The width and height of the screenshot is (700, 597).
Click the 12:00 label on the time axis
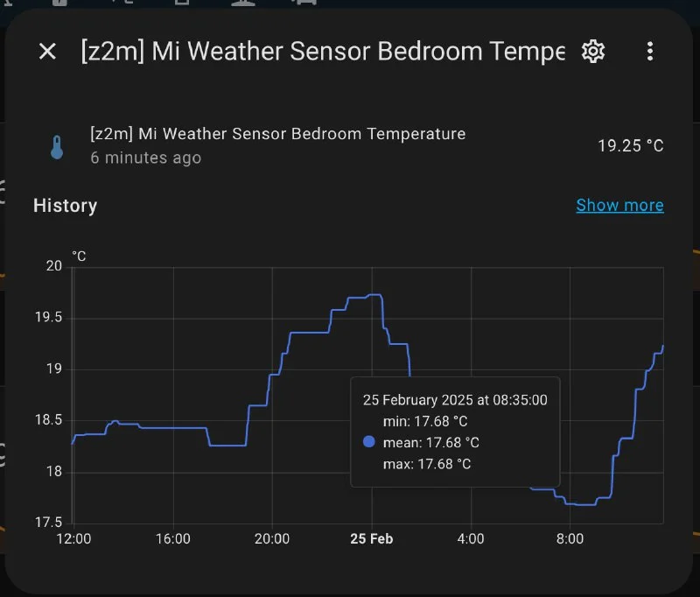[73, 539]
